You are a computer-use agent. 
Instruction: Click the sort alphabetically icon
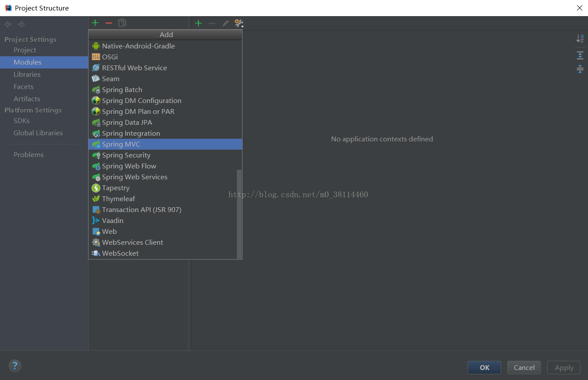(580, 38)
